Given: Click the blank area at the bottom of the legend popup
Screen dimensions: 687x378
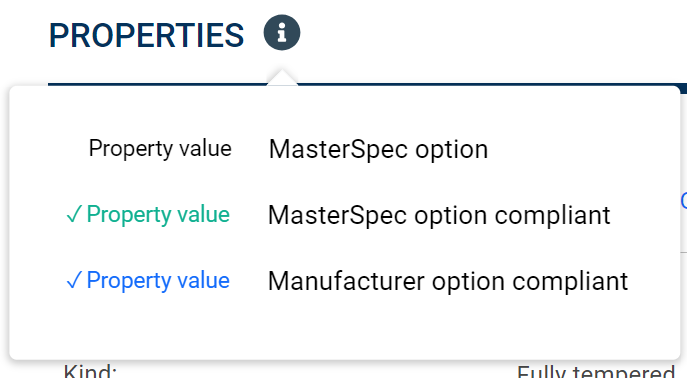Looking at the screenshot, I should point(344,331).
